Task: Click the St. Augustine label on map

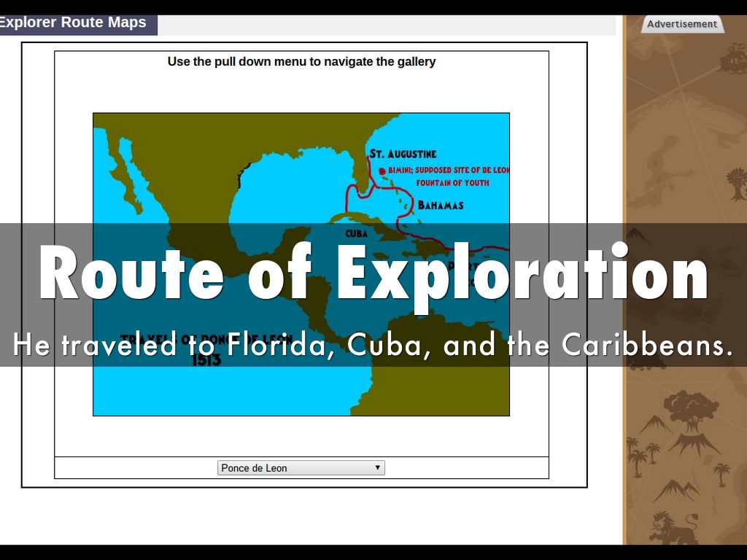Action: point(403,154)
